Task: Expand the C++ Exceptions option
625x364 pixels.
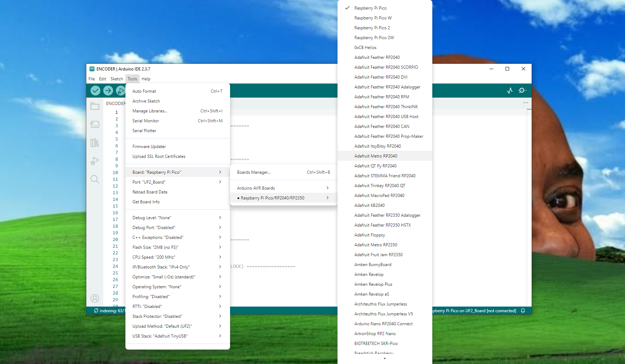Action: 178,237
